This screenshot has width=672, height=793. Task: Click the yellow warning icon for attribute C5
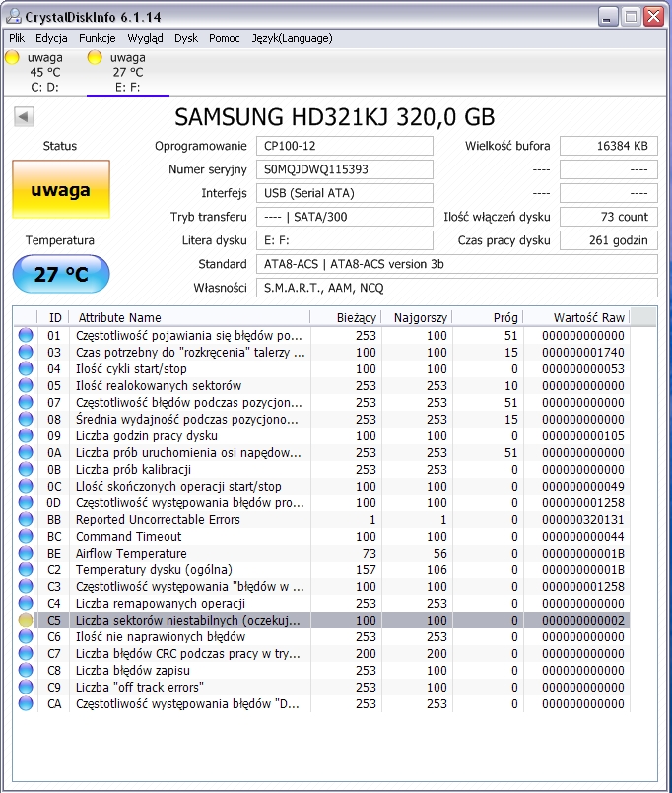(x=26, y=620)
